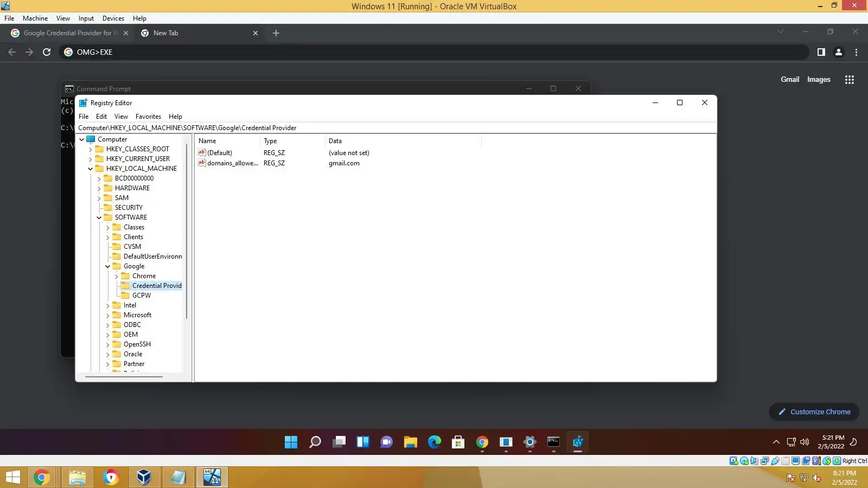Click the registry tree vertical scrollbar
868x488 pixels.
coord(187,230)
